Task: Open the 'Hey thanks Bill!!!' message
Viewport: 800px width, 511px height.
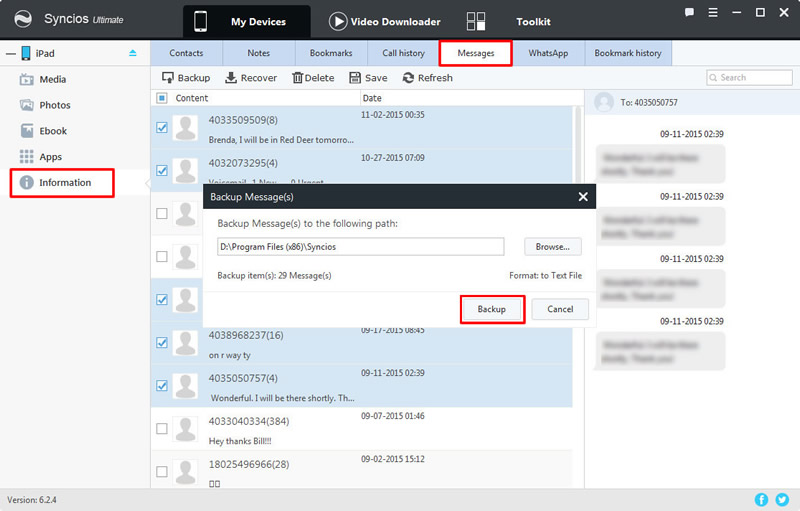Action: pyautogui.click(x=240, y=441)
